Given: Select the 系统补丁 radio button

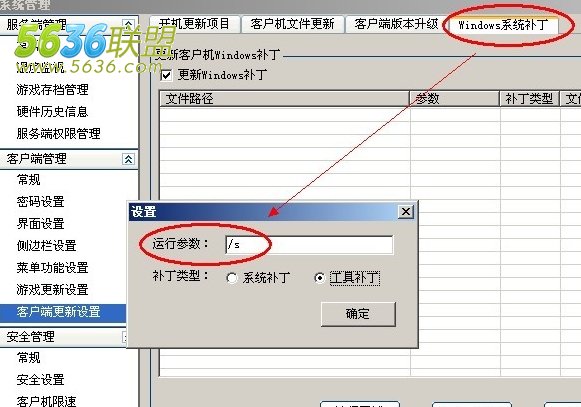Looking at the screenshot, I should (x=232, y=278).
